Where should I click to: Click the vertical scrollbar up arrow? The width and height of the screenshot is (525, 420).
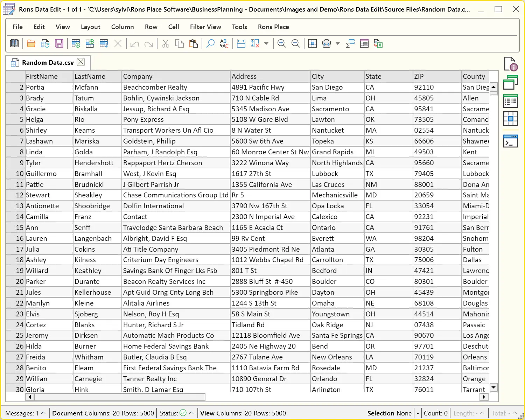493,87
